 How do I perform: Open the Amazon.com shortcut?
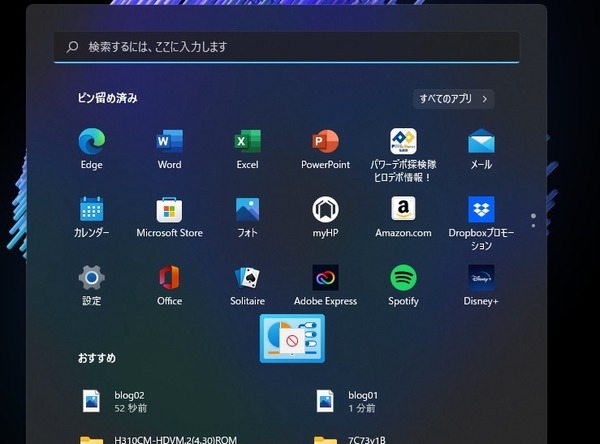(403, 217)
